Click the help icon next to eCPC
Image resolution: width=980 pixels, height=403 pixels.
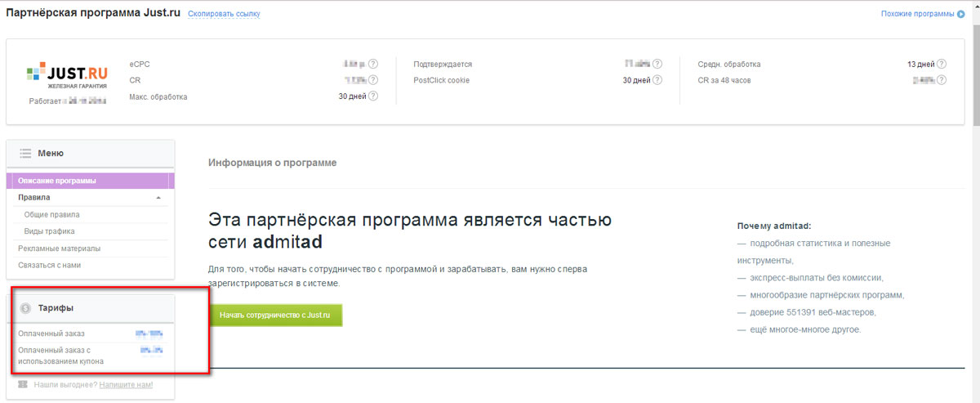click(373, 64)
